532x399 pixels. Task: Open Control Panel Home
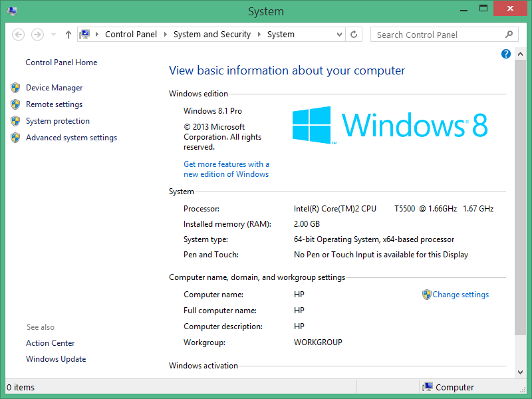coord(61,63)
